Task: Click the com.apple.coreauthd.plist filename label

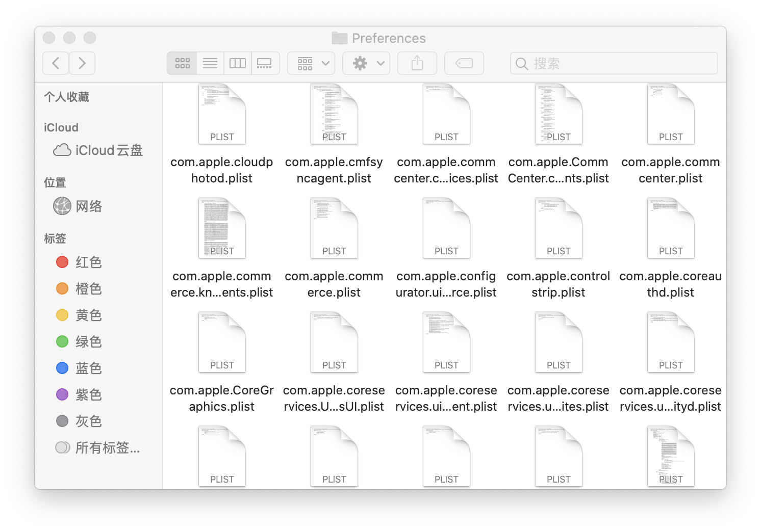Action: [671, 284]
